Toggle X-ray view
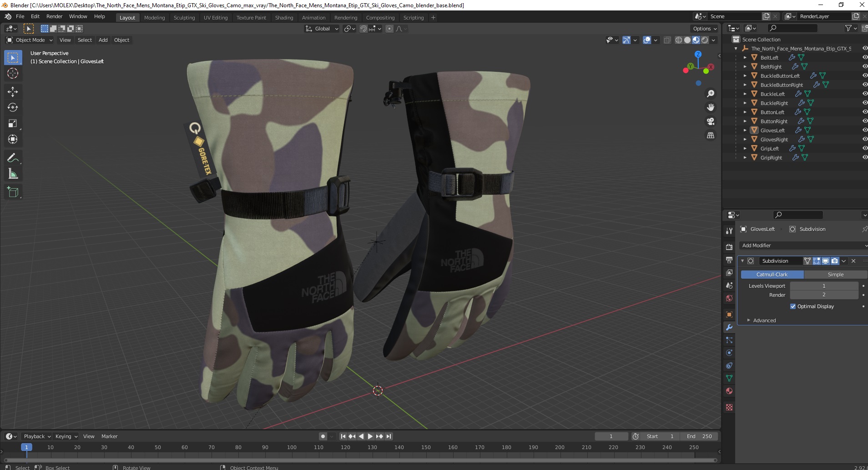The height and width of the screenshot is (470, 868). [667, 40]
